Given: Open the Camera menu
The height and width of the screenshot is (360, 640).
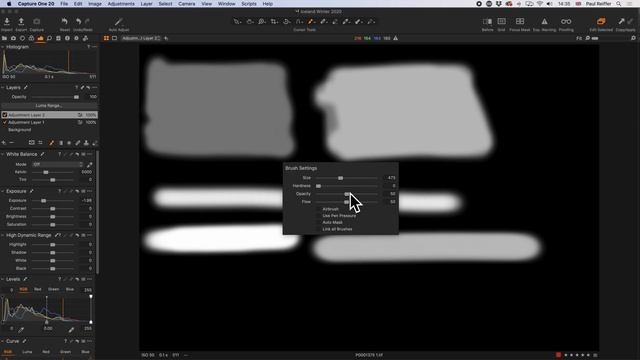Looking at the screenshot, I should (x=187, y=4).
